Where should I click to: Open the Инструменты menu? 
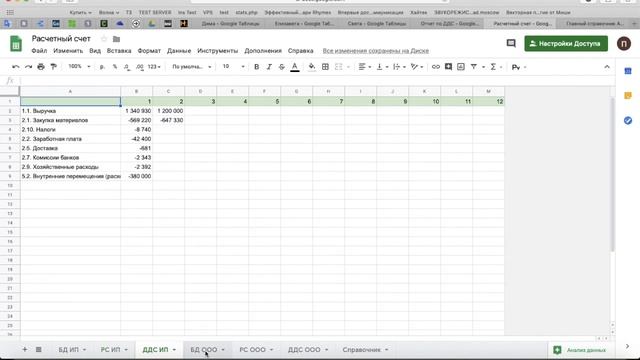[x=217, y=51]
